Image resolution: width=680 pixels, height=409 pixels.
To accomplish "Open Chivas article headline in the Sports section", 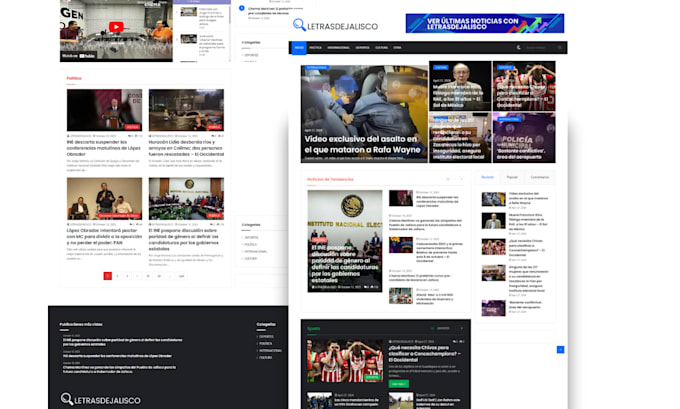I will pyautogui.click(x=425, y=353).
